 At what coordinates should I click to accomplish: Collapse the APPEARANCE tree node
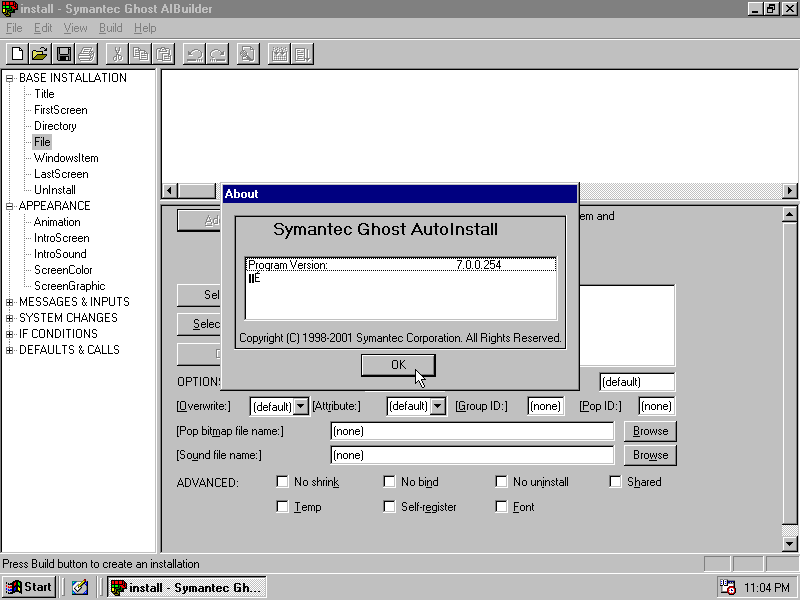[9, 206]
